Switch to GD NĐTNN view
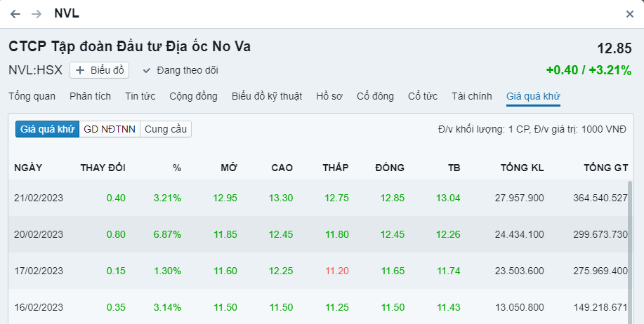The image size is (644, 324). [110, 129]
